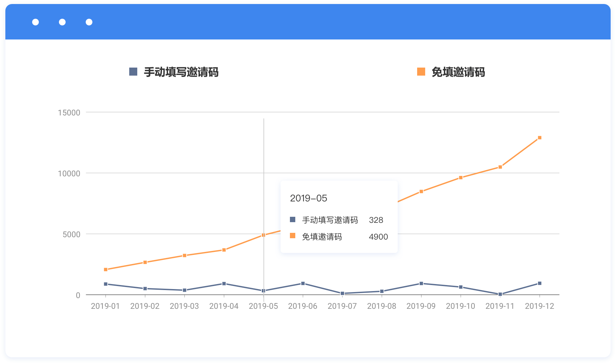
Task: Click the first white window dot
Action: coord(35,22)
